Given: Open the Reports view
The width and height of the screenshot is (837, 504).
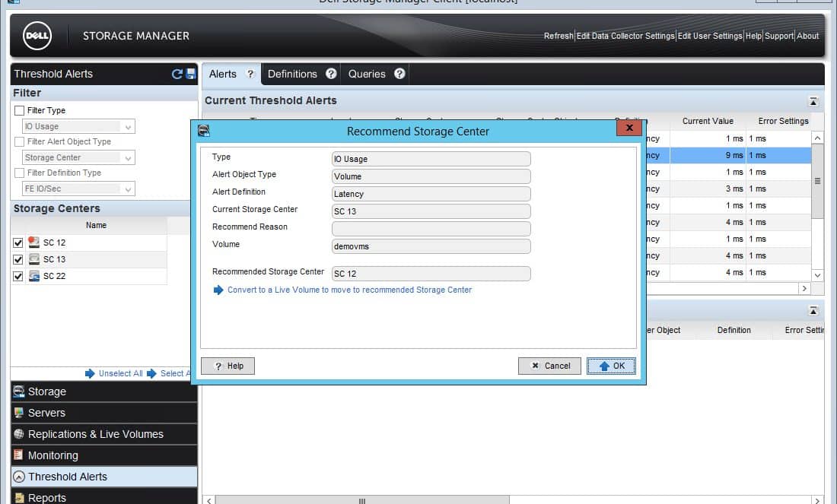Looking at the screenshot, I should click(104, 497).
